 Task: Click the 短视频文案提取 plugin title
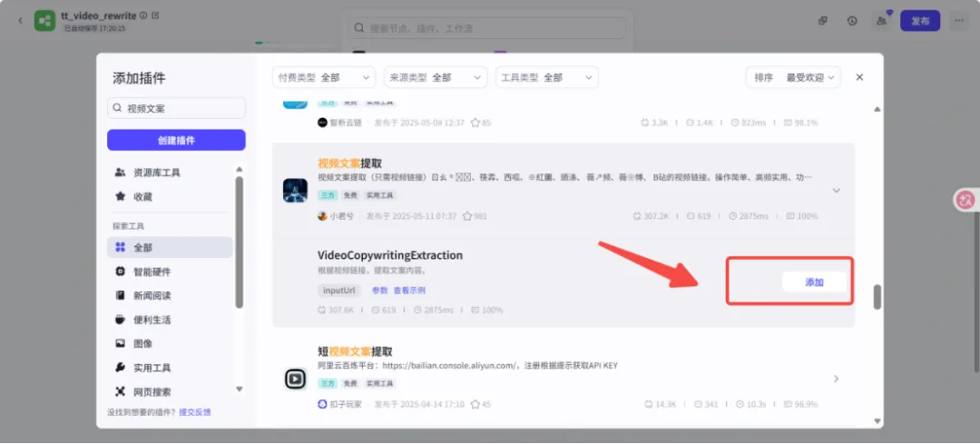(x=355, y=351)
